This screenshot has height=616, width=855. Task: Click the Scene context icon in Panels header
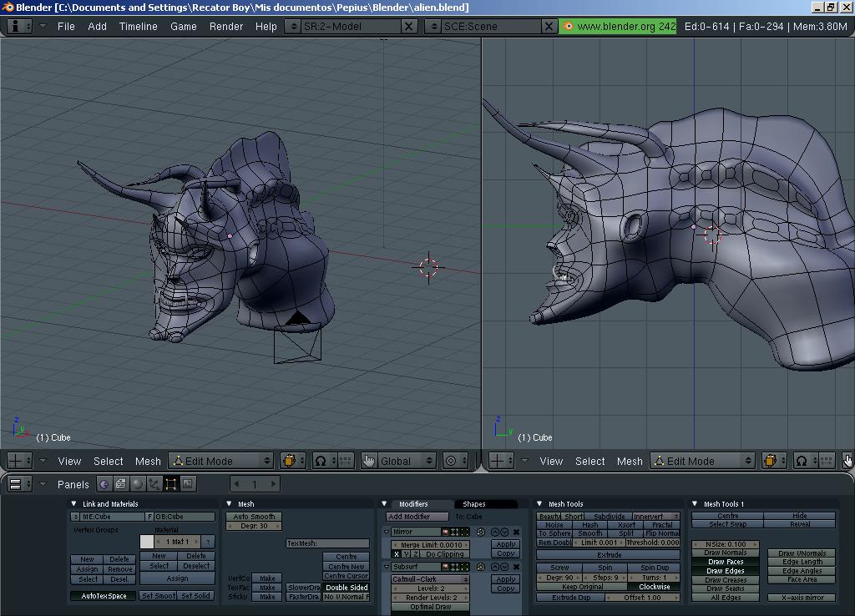[188, 484]
